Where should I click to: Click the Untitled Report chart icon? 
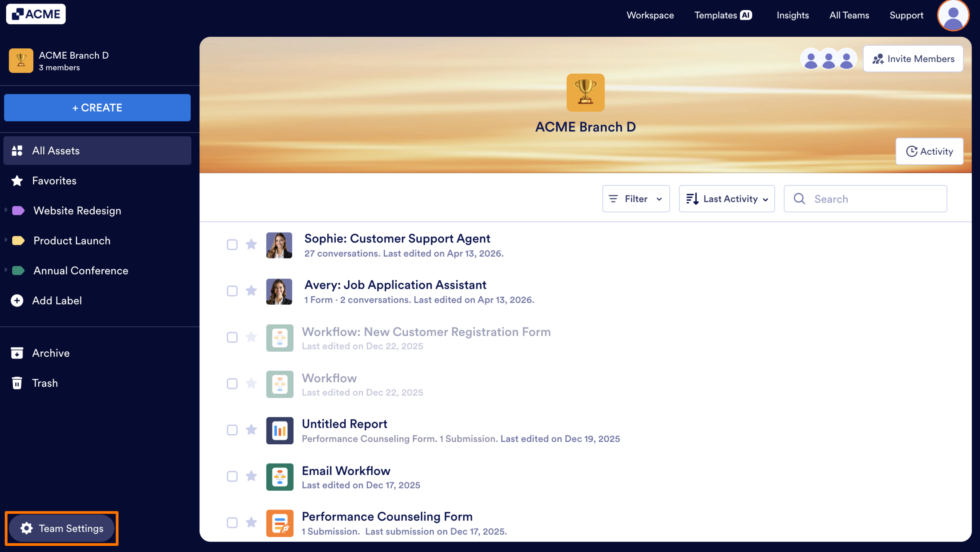coord(280,431)
